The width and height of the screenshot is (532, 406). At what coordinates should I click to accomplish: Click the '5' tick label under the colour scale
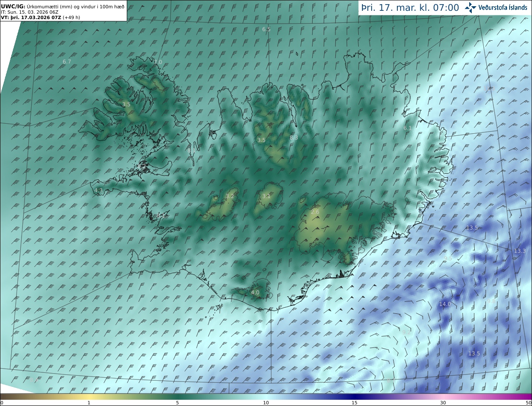point(177,403)
